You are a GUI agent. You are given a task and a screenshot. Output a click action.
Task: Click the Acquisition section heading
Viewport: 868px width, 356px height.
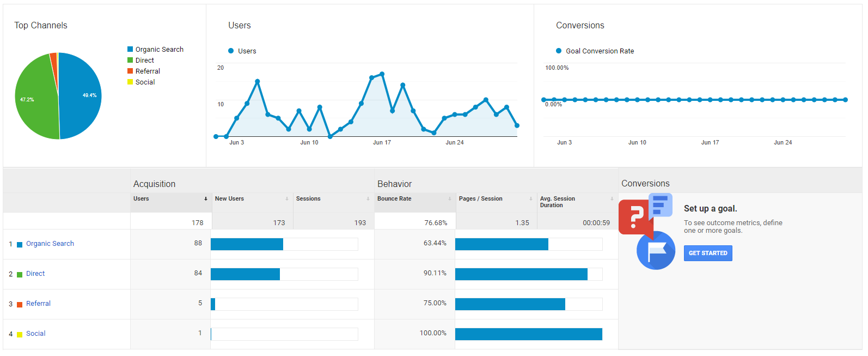tap(155, 184)
